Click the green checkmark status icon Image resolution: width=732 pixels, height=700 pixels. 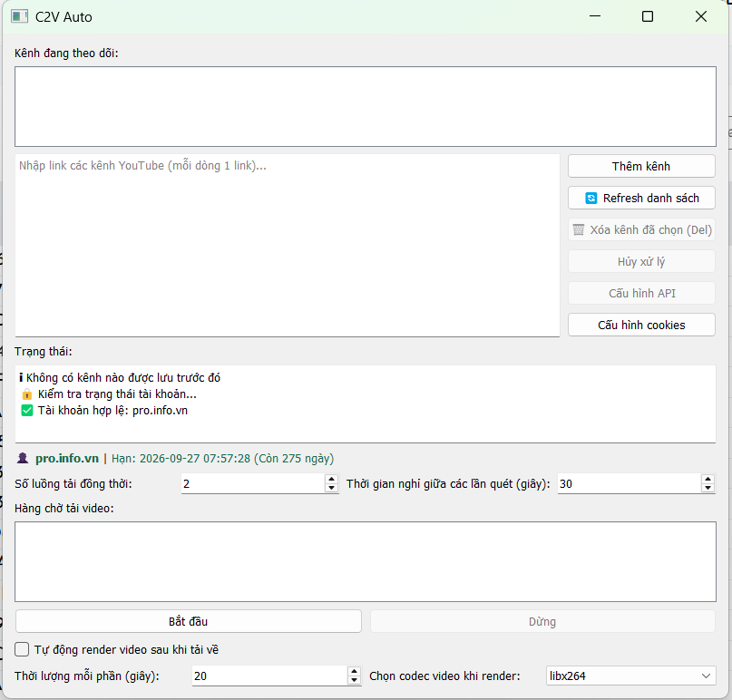26,411
